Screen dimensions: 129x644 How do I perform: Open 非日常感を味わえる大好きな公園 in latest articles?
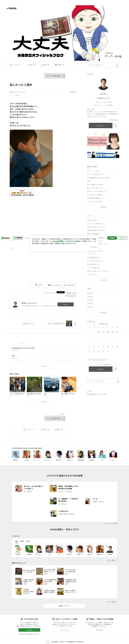(98, 178)
